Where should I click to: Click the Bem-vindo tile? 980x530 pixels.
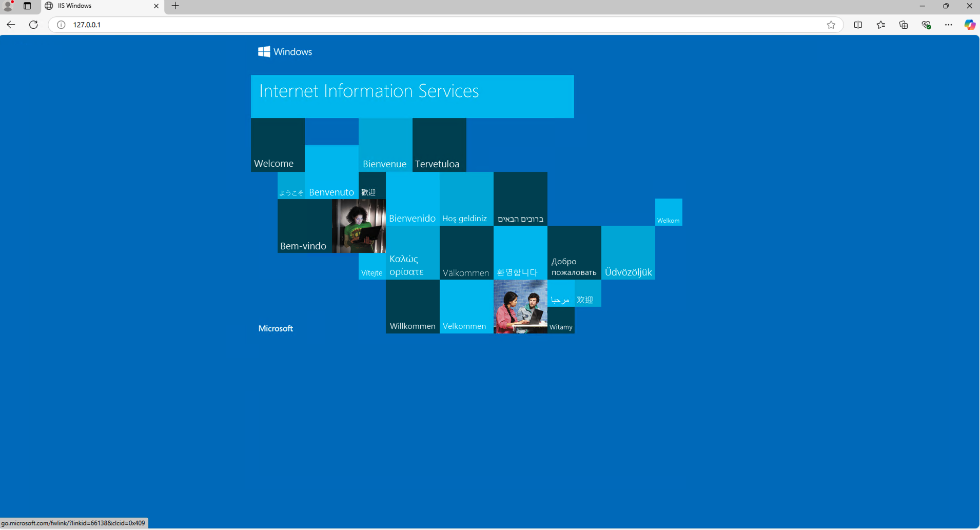pyautogui.click(x=305, y=226)
